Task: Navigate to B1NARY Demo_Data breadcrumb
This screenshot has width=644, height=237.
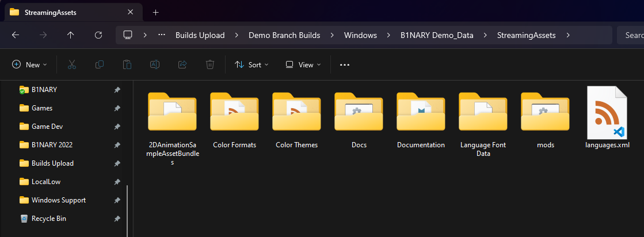Action: [437, 35]
